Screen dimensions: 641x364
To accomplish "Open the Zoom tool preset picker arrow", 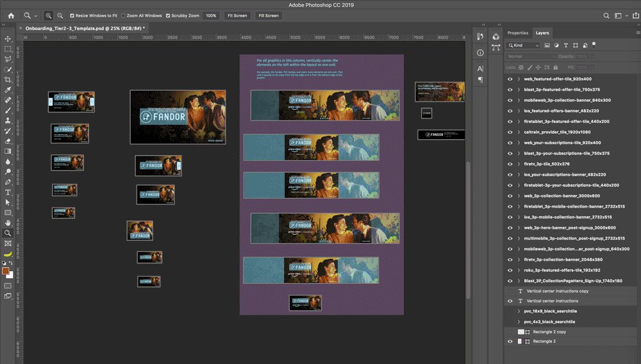I will point(35,16).
